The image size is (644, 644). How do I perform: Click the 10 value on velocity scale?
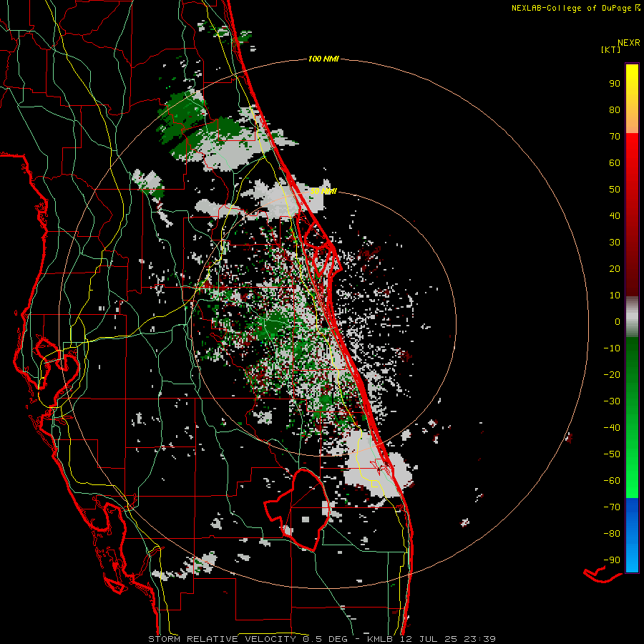(615, 296)
